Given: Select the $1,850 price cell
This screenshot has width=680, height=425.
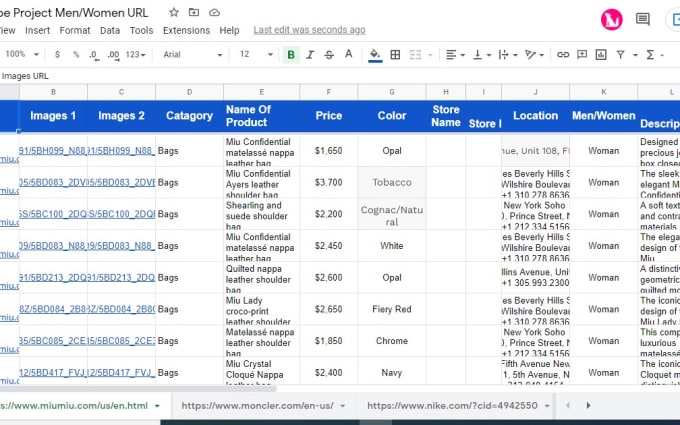Looking at the screenshot, I should [x=329, y=341].
